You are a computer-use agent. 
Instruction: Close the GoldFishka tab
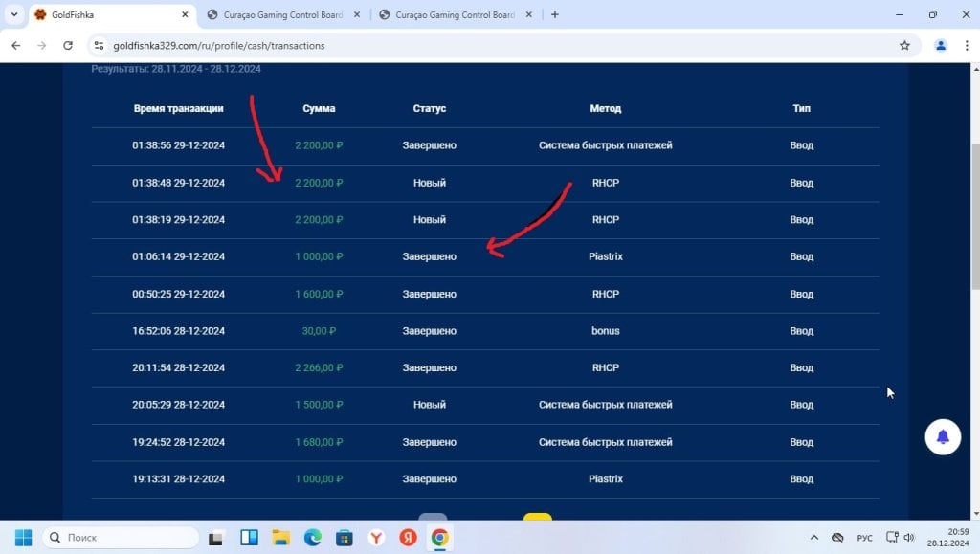coord(185,14)
